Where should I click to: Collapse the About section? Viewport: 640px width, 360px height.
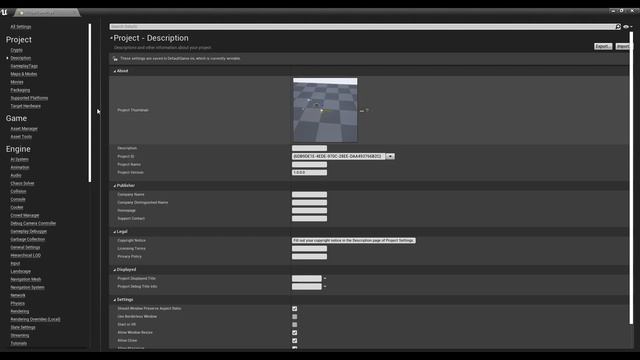coord(115,71)
